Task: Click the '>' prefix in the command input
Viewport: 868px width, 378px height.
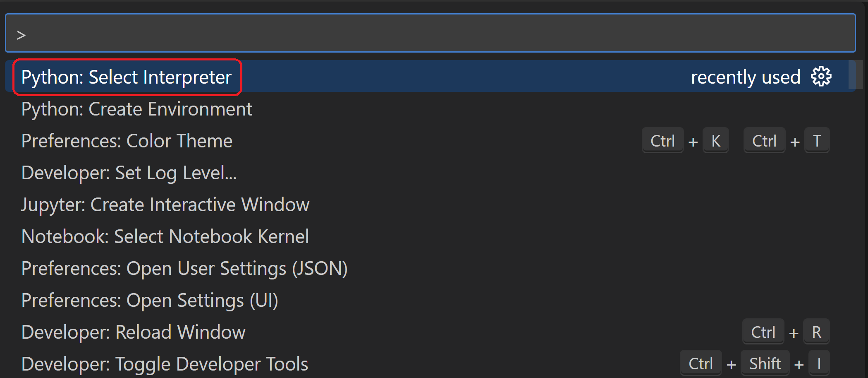Action: [x=22, y=35]
